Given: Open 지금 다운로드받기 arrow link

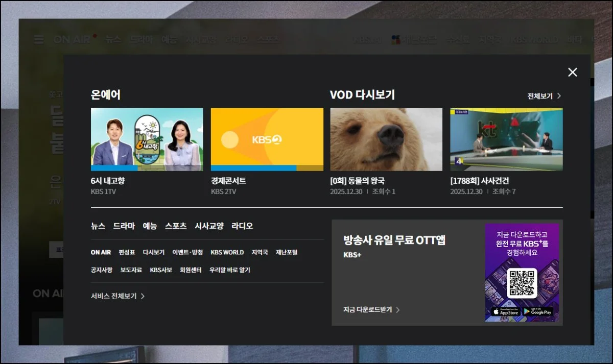Looking at the screenshot, I should pyautogui.click(x=397, y=310).
